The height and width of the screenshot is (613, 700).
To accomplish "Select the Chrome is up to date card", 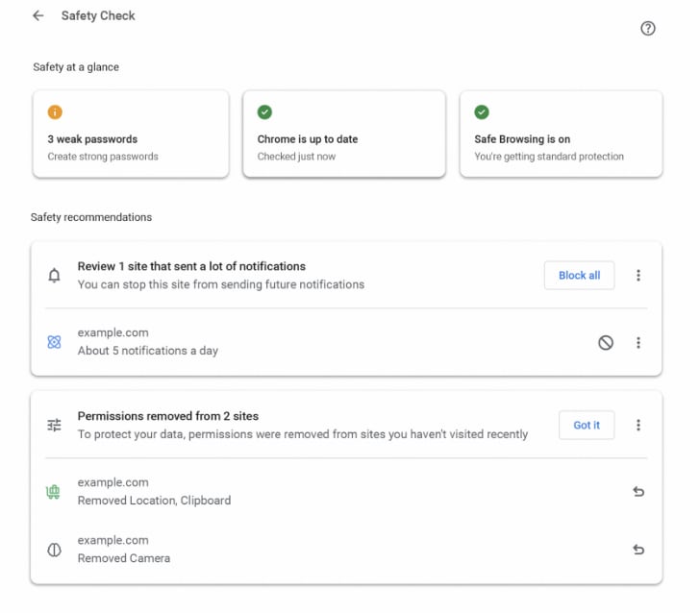I will pos(343,135).
